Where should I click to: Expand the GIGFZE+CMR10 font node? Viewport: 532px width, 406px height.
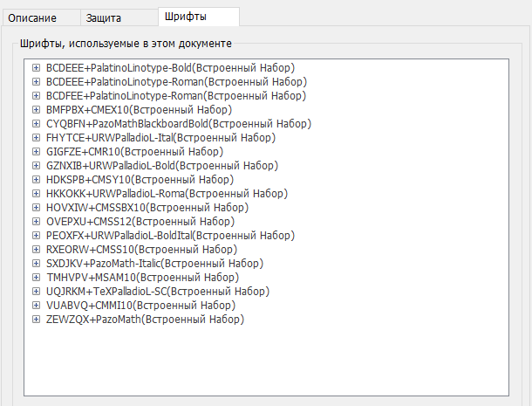click(x=36, y=152)
